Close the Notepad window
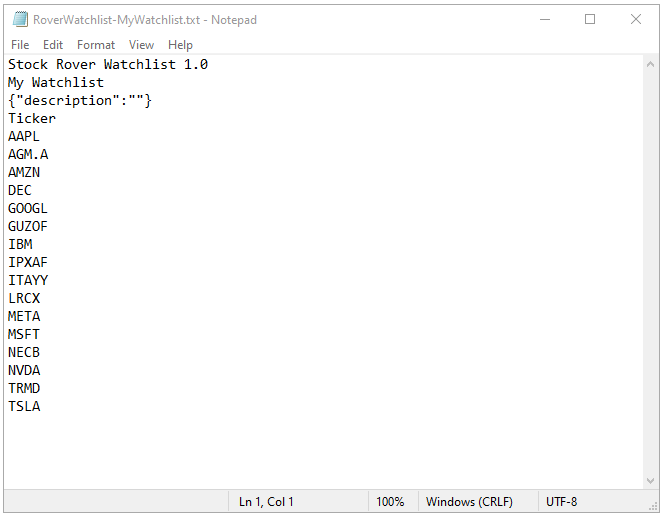 tap(636, 19)
